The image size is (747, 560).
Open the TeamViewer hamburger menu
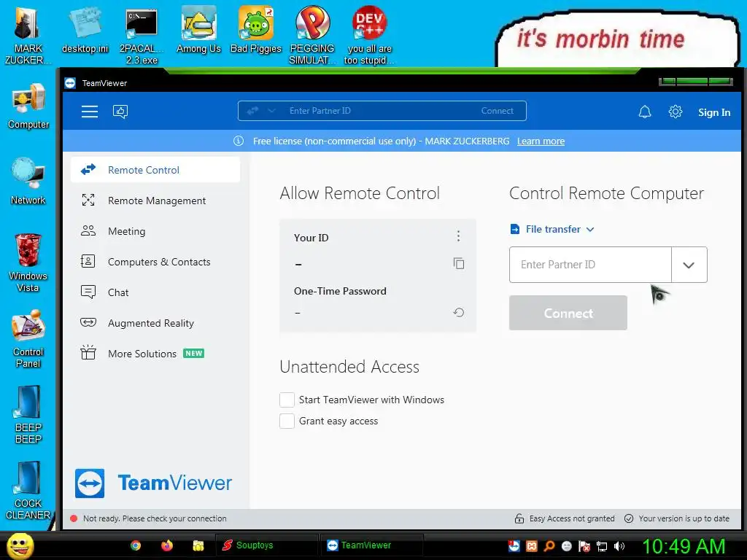coord(90,112)
